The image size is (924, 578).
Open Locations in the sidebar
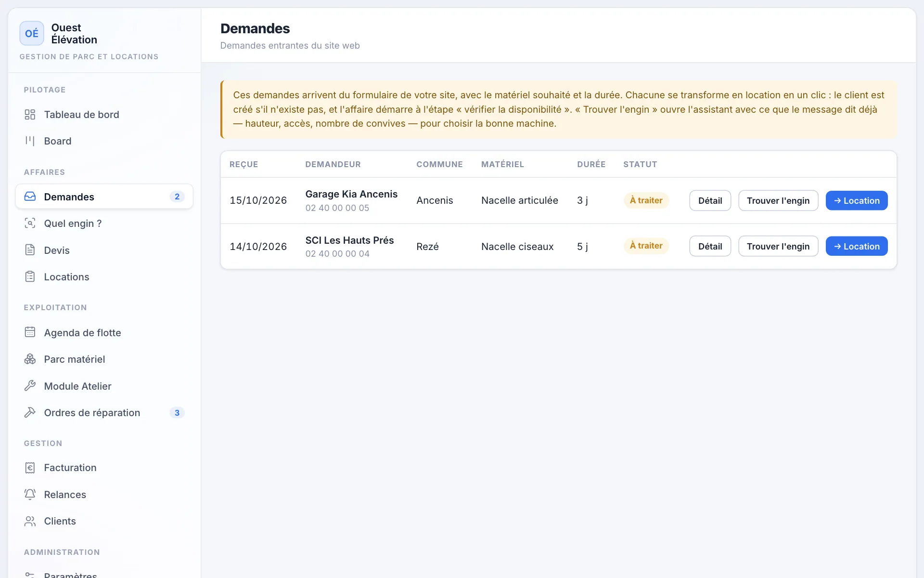(x=104, y=277)
